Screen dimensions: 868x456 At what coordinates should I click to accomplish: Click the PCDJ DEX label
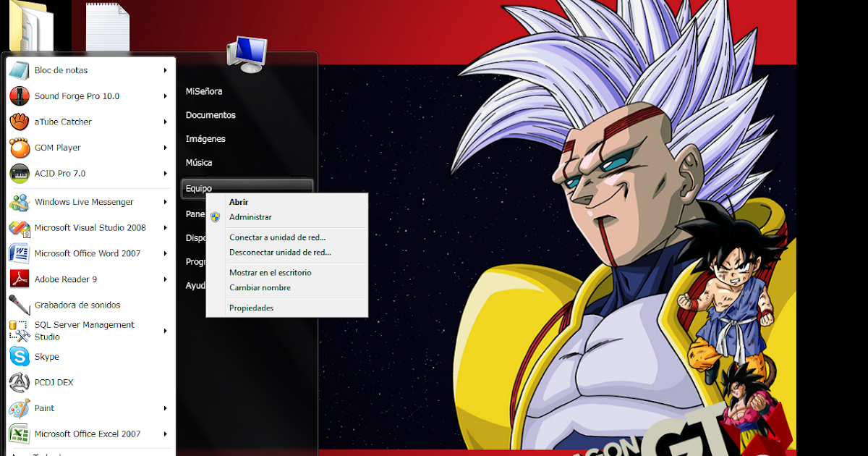coord(54,382)
